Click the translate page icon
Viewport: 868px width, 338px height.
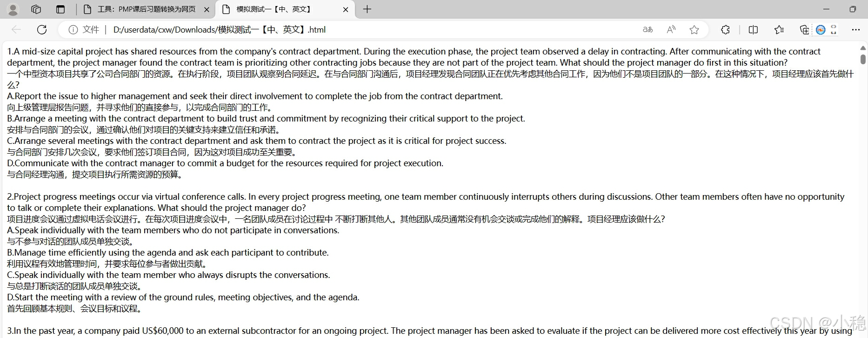pyautogui.click(x=648, y=30)
